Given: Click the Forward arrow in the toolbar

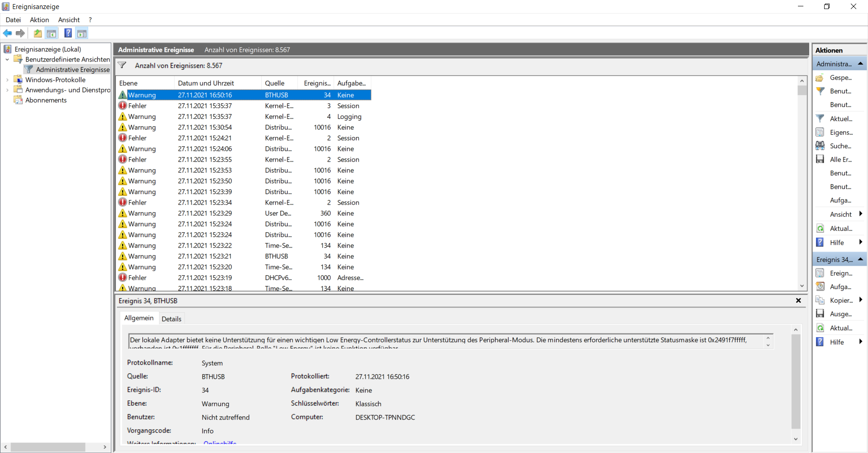Looking at the screenshot, I should coord(20,33).
